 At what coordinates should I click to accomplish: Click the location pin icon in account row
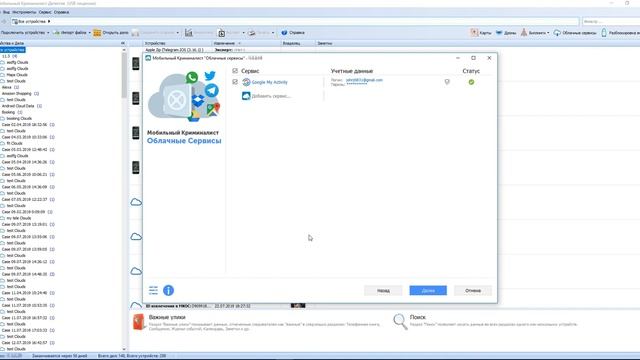click(447, 82)
